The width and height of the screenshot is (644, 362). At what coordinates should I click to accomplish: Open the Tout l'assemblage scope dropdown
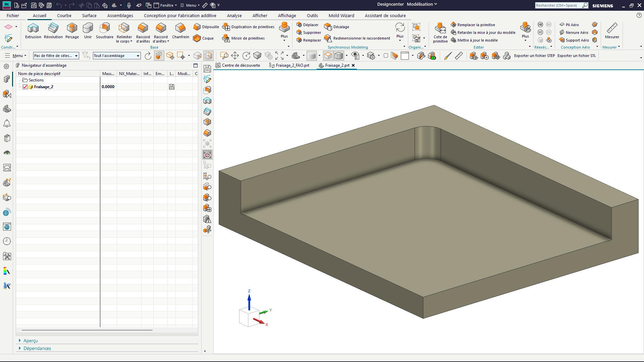click(x=117, y=56)
